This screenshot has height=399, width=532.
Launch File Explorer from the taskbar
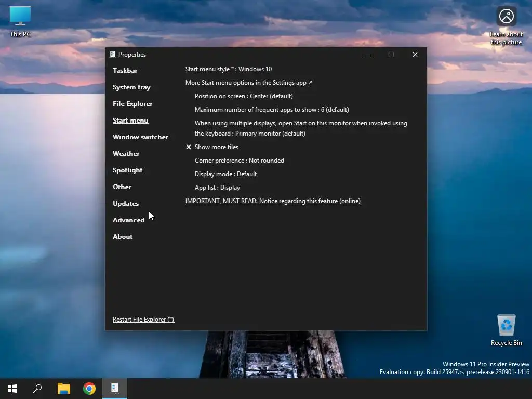point(63,389)
